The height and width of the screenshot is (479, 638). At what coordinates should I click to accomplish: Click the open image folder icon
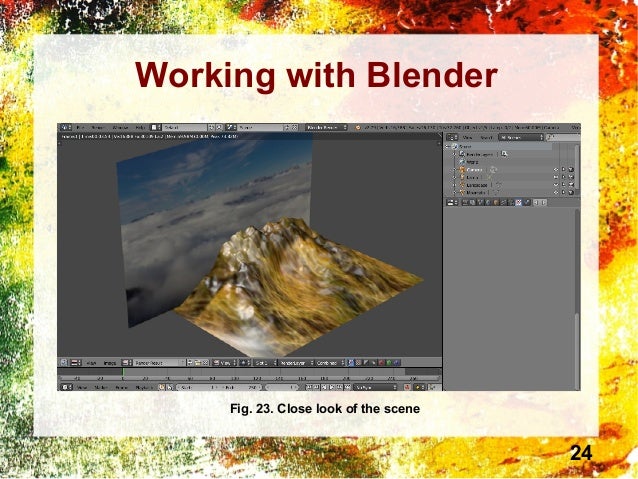[x=197, y=363]
